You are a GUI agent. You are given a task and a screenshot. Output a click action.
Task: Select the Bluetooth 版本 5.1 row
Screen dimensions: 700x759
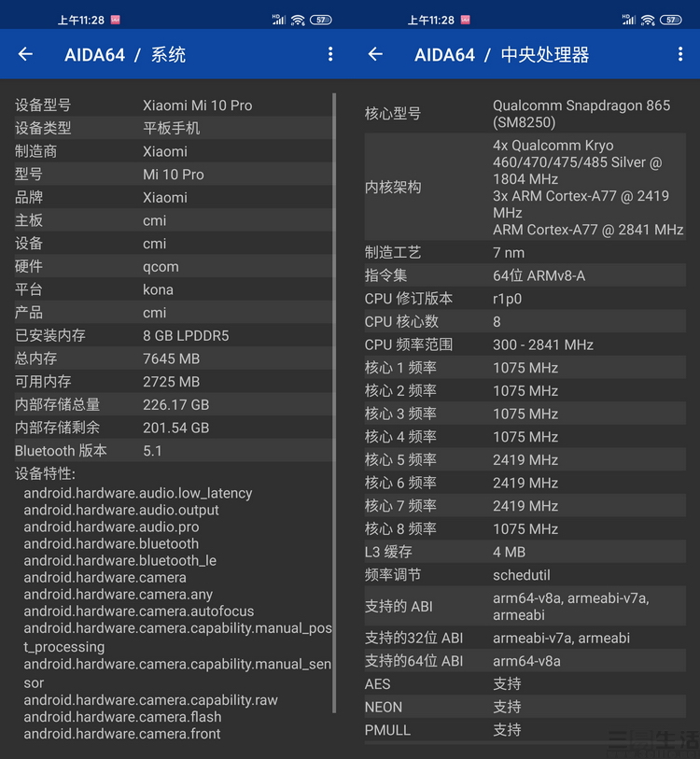[174, 451]
